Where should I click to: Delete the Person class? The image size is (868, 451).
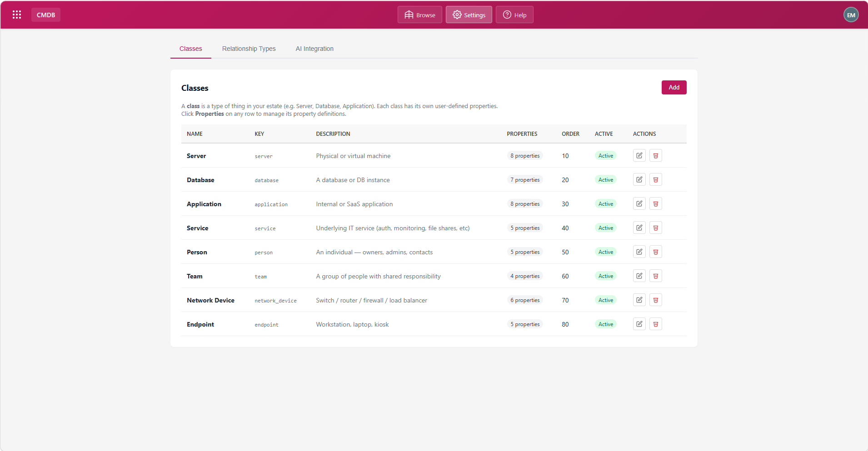(x=656, y=252)
